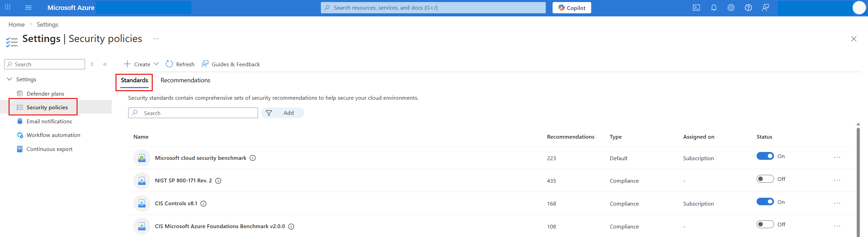The image size is (868, 237).
Task: Sort by the Name column header
Action: [x=141, y=137]
